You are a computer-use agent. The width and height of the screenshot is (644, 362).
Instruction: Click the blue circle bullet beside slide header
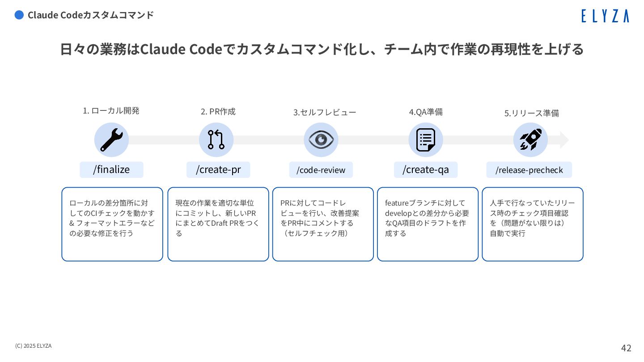coord(19,15)
